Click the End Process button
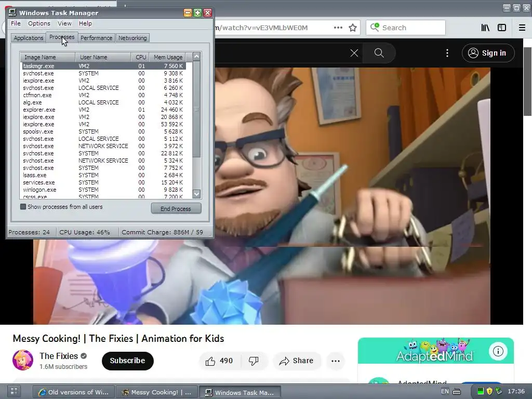Viewport: 532px width, 399px height. 176,209
